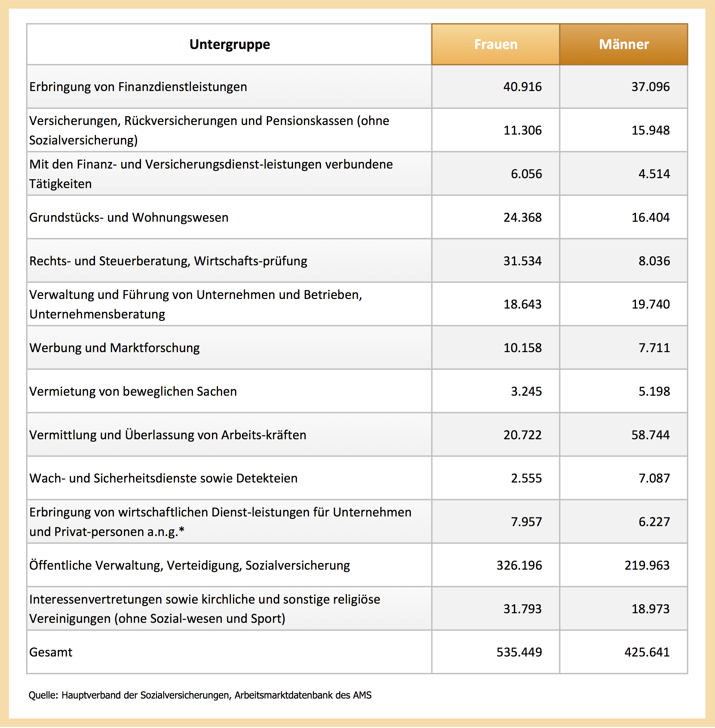
Task: Select the Gesamt Männer total 425.641
Action: point(647,652)
